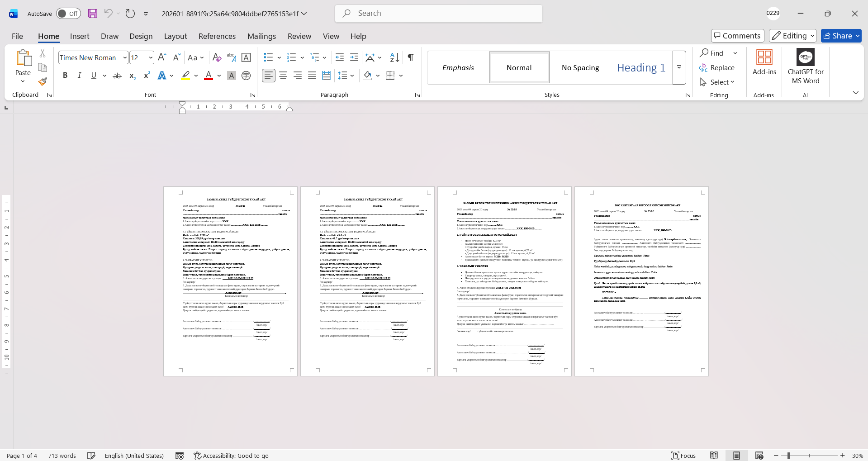The image size is (868, 461).
Task: Apply strikethrough formatting
Action: [117, 76]
